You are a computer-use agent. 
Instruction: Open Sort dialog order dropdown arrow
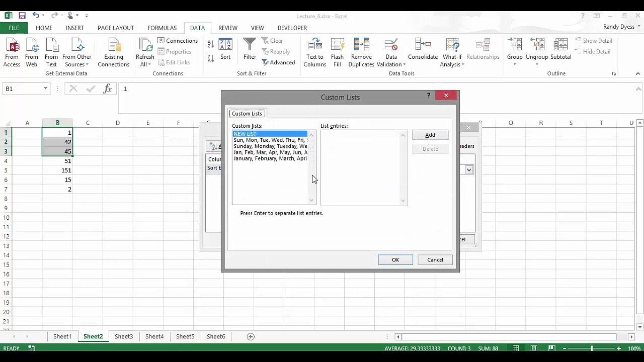(469, 170)
